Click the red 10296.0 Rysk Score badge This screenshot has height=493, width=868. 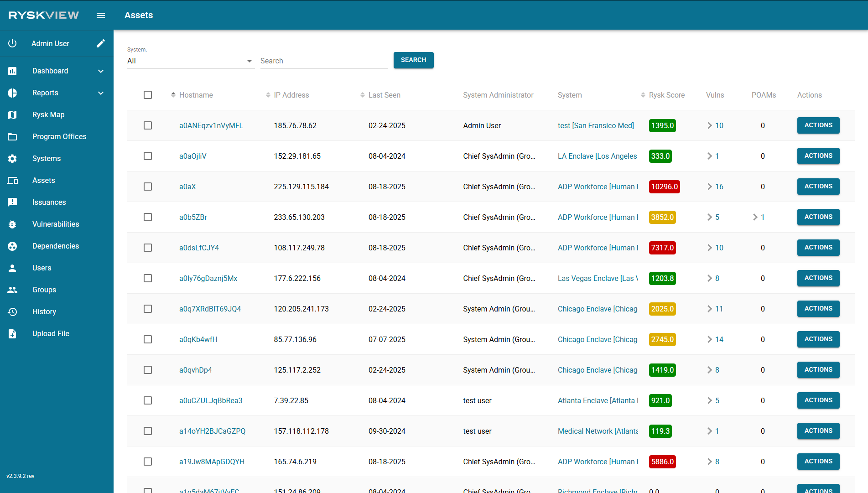tap(664, 187)
